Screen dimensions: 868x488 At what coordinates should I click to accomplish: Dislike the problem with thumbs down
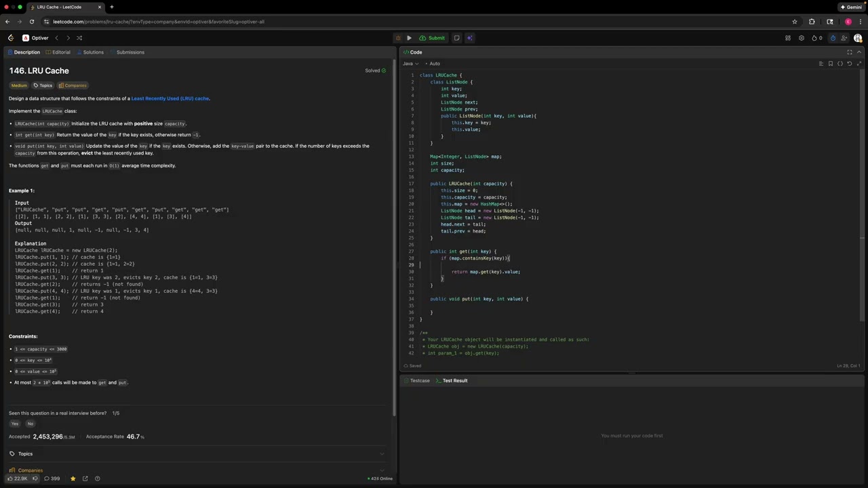click(x=35, y=479)
